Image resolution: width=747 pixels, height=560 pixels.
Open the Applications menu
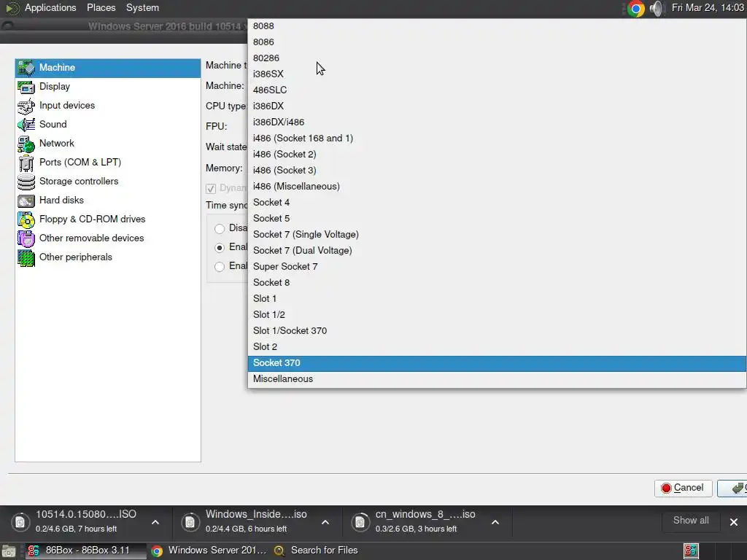point(50,8)
